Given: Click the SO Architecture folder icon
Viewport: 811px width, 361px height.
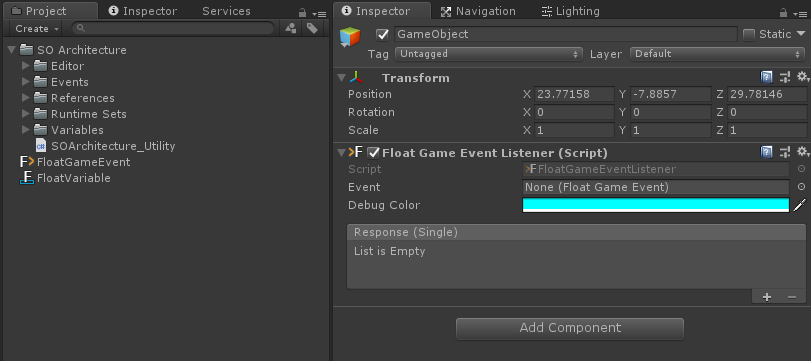Looking at the screenshot, I should pyautogui.click(x=27, y=50).
